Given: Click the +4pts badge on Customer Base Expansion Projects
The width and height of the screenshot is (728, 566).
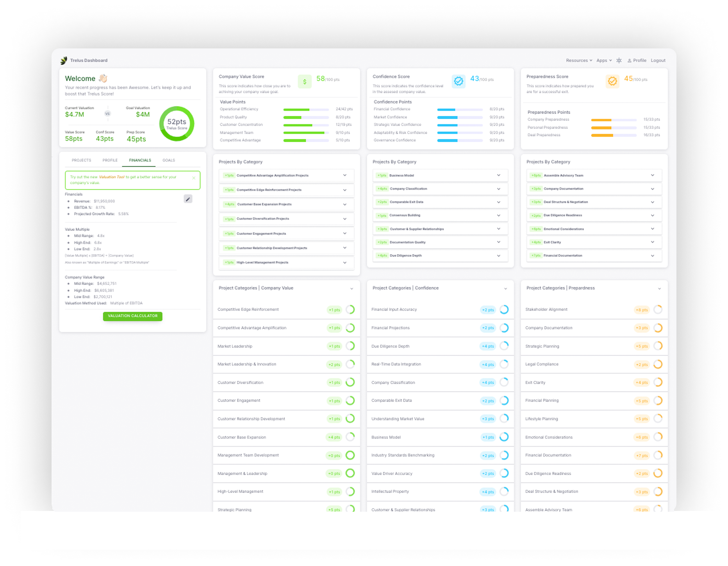Looking at the screenshot, I should pyautogui.click(x=229, y=205).
